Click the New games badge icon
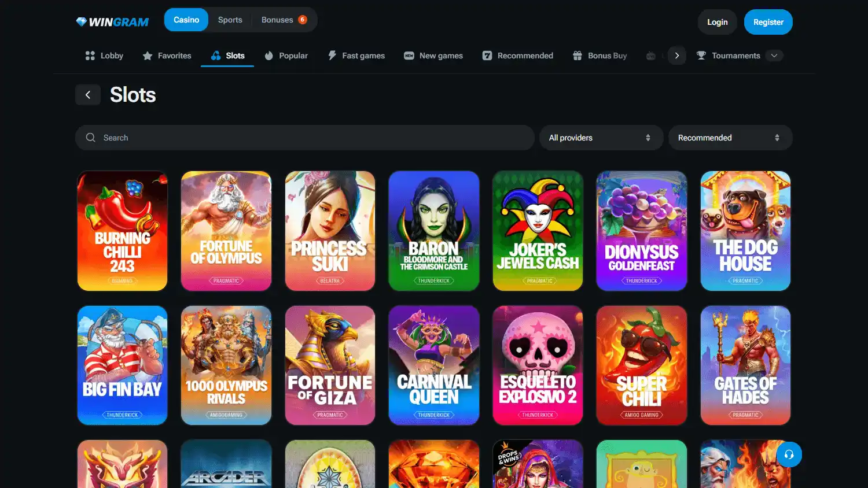 click(409, 56)
